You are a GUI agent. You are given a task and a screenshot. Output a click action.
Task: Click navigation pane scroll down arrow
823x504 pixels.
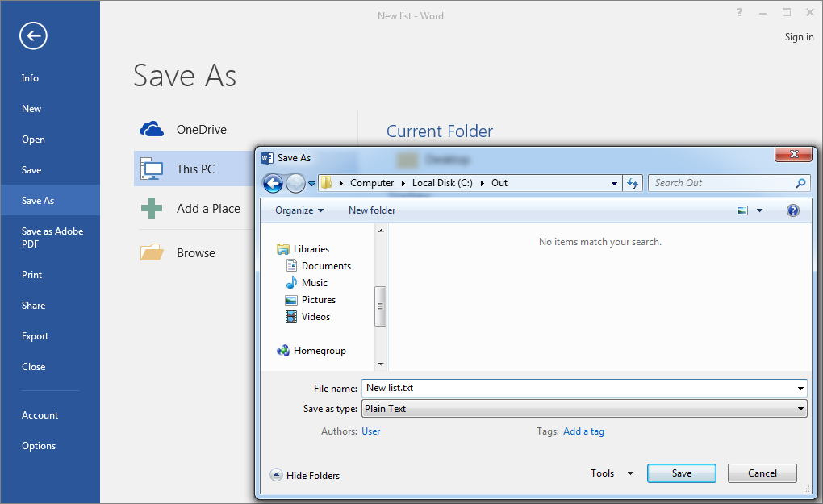click(x=381, y=364)
